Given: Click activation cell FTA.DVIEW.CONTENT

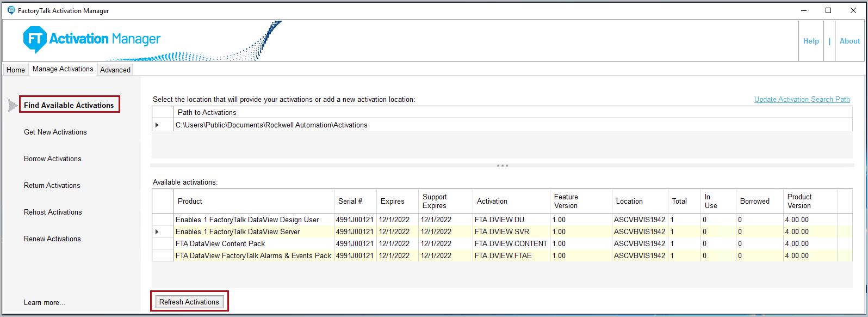Looking at the screenshot, I should 511,243.
